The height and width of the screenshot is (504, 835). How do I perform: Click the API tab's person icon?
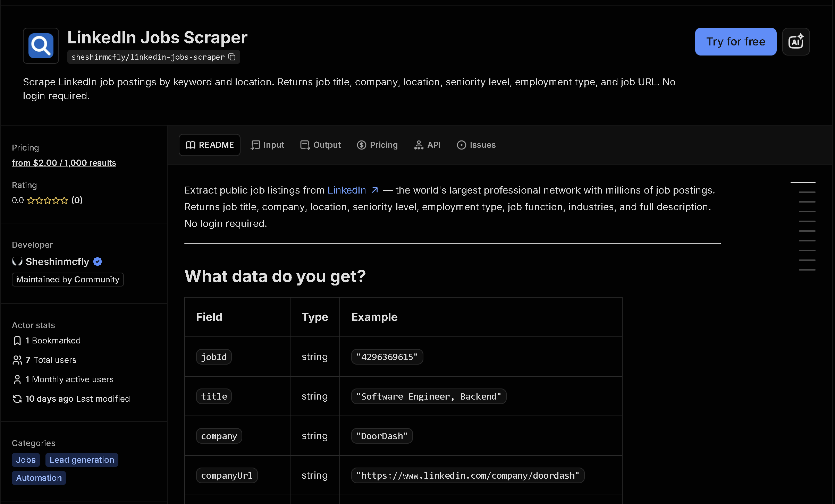coord(419,145)
